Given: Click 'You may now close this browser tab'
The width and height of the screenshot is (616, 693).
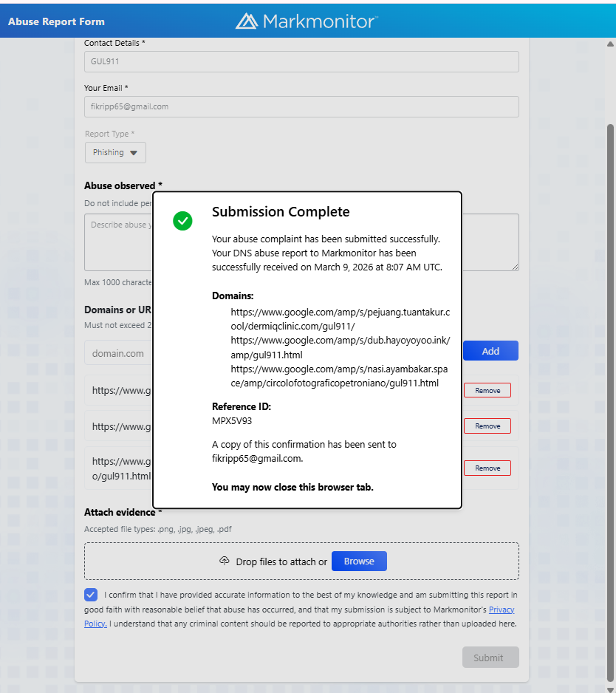Looking at the screenshot, I should [x=292, y=487].
